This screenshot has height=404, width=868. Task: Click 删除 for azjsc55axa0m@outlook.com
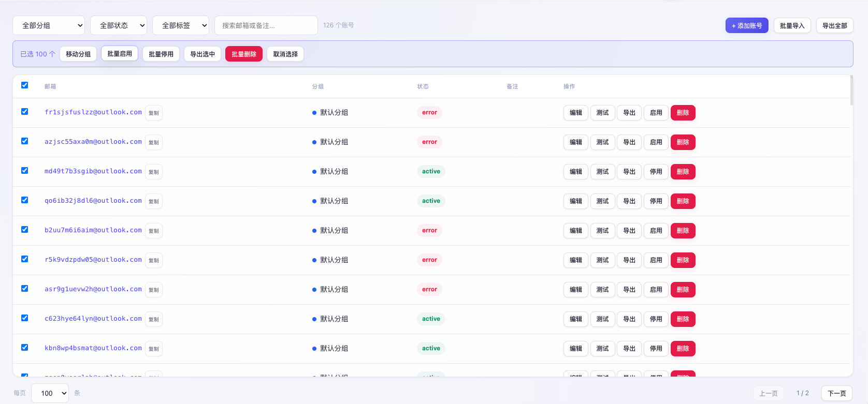[x=683, y=142]
